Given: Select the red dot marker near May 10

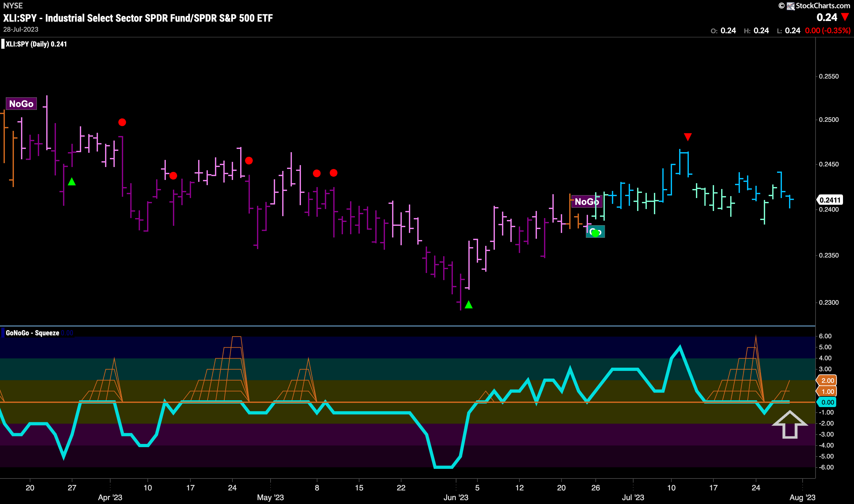Looking at the screenshot, I should (x=334, y=173).
